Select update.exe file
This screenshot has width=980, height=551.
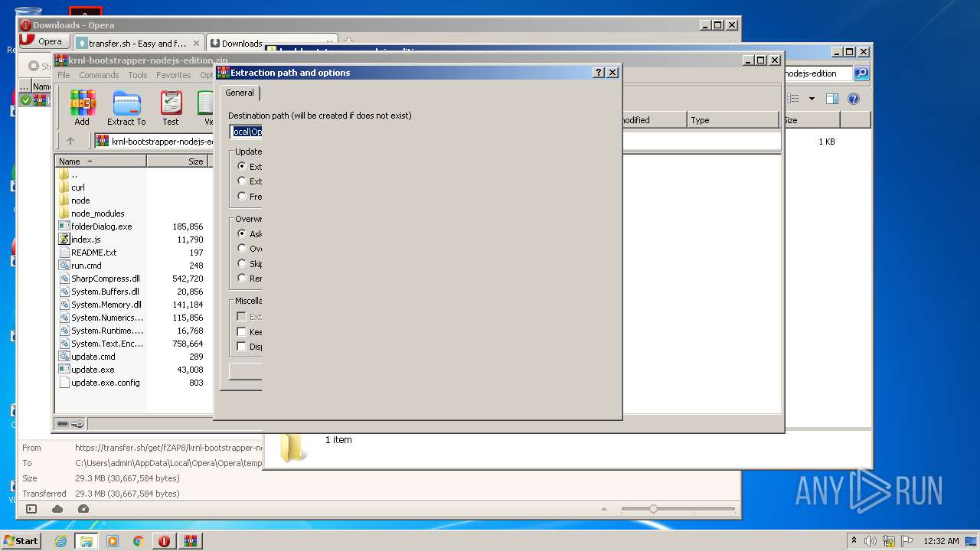tap(93, 370)
